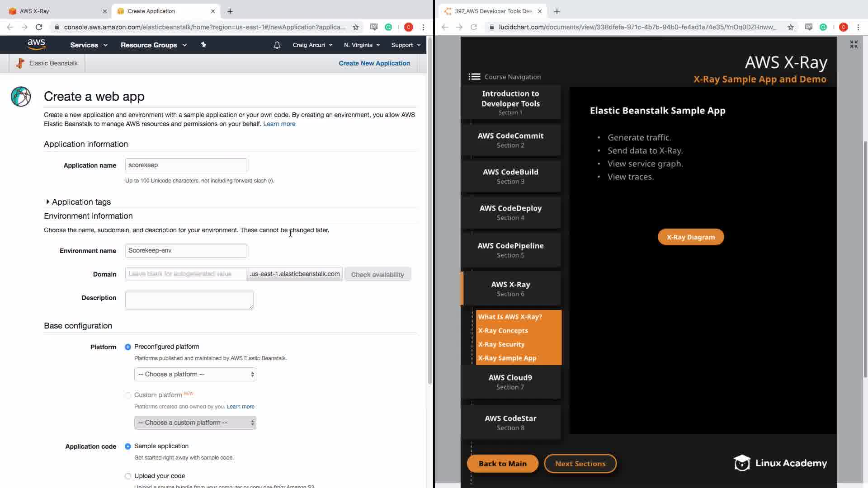Screen dimensions: 868x488
Task: Open the Choose a platform dropdown
Action: tap(195, 375)
